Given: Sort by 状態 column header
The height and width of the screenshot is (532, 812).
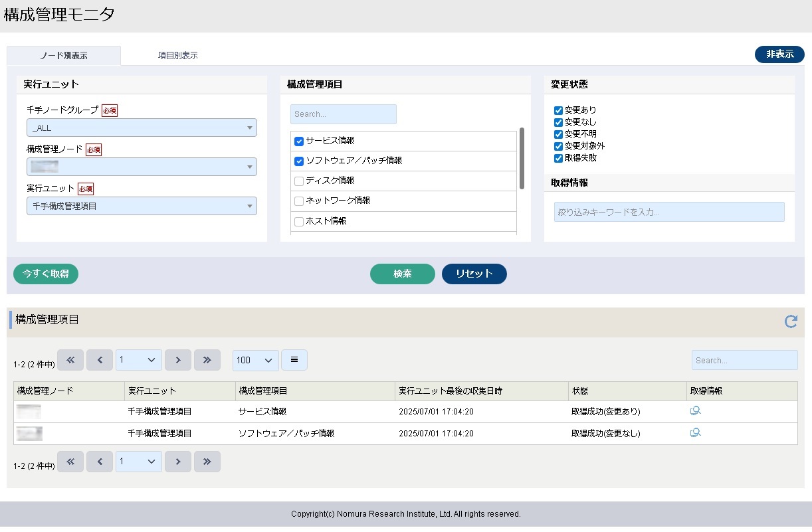Looking at the screenshot, I should (x=628, y=391).
